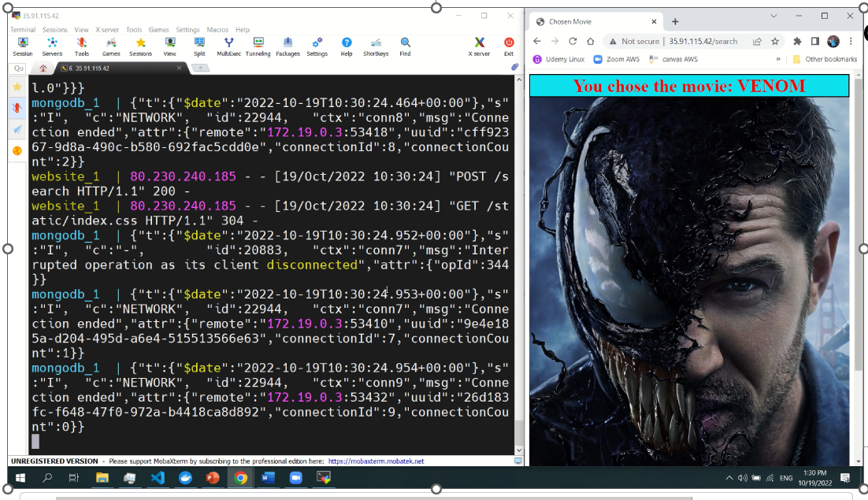
Task: Open the MobaXterm Tools icon
Action: [83, 43]
